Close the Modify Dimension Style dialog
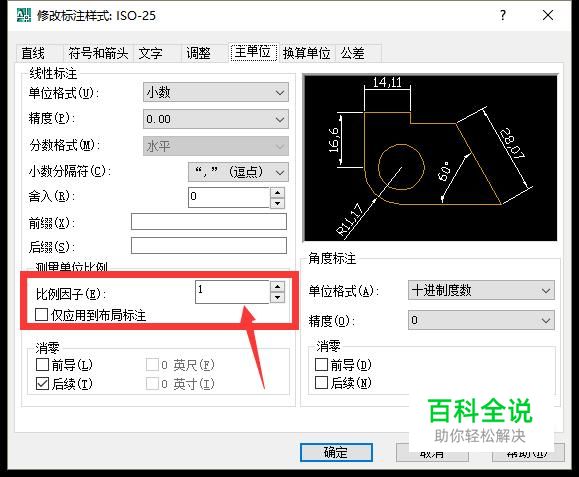The width and height of the screenshot is (579, 477). pyautogui.click(x=548, y=15)
